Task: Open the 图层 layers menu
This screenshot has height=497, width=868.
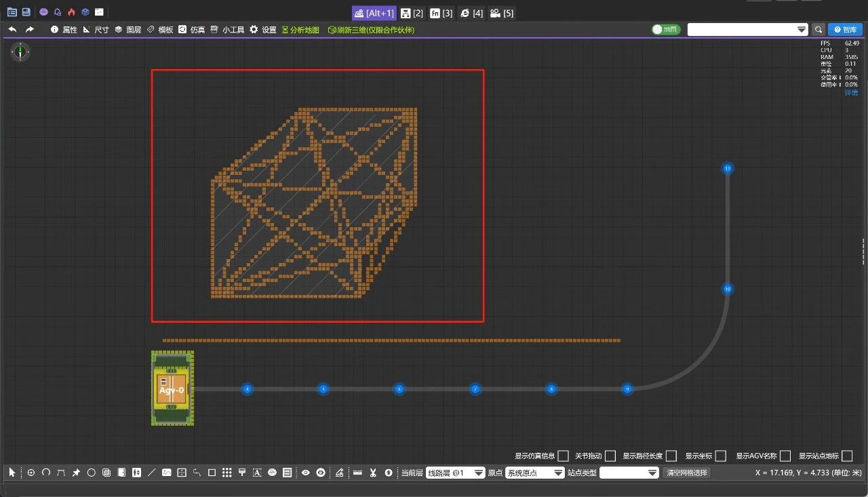Action: (x=127, y=30)
